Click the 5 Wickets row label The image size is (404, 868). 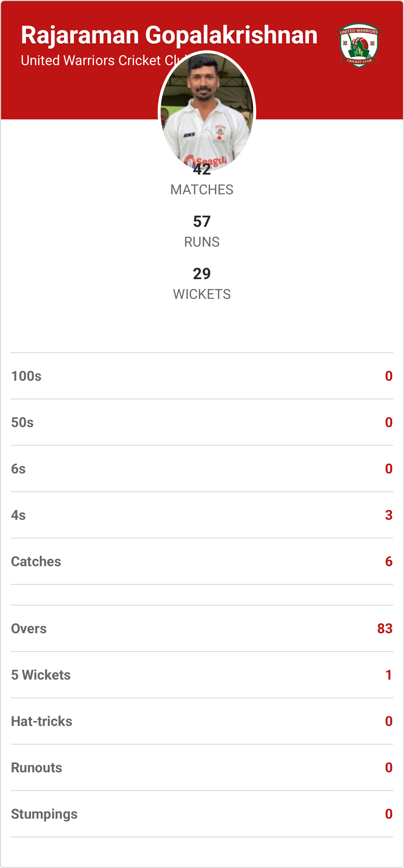click(41, 675)
